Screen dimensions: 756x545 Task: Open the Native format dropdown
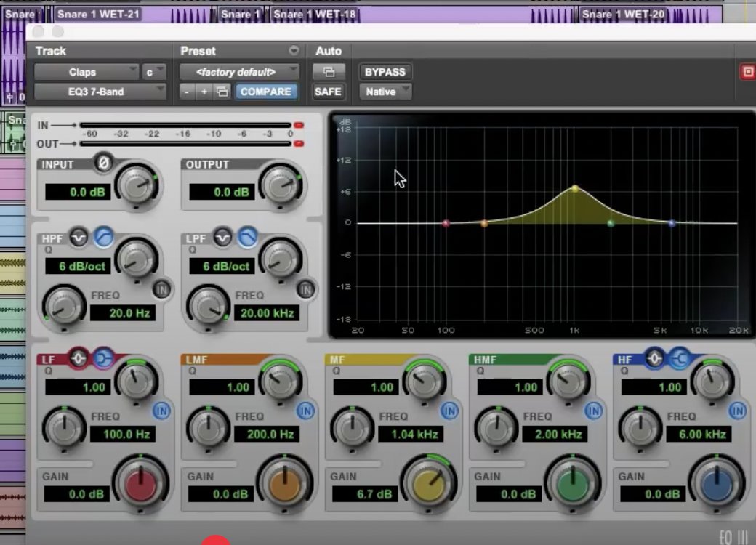click(385, 92)
